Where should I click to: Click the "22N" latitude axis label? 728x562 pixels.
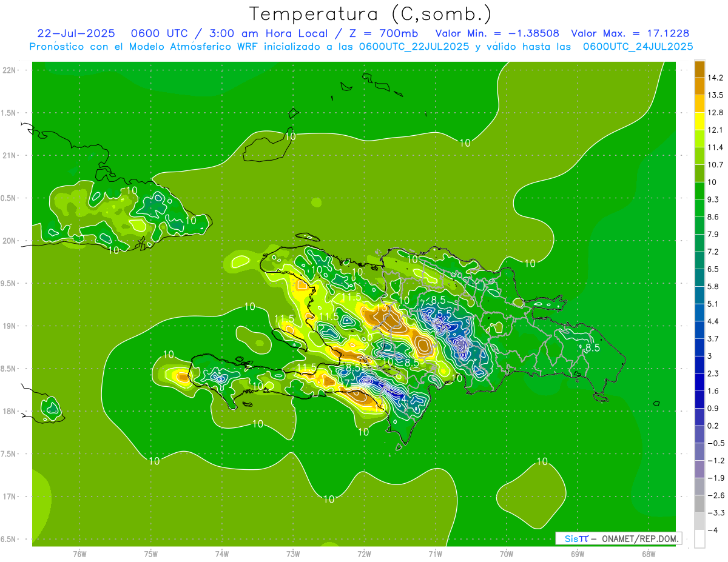pos(9,70)
